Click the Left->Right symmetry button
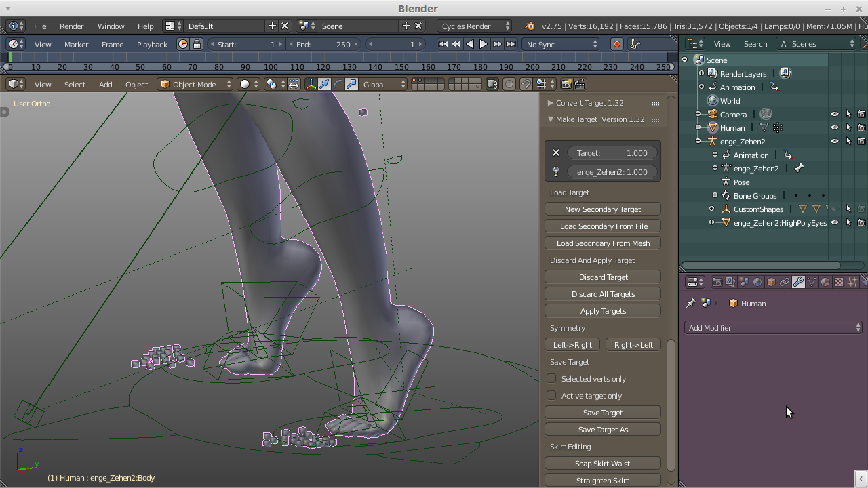The image size is (868, 488). [x=573, y=344]
